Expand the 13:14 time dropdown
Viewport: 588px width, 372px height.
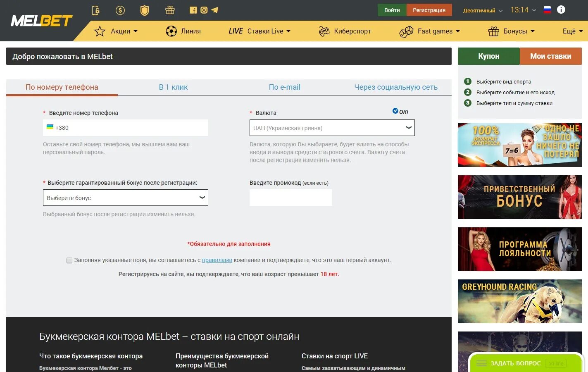pos(523,10)
